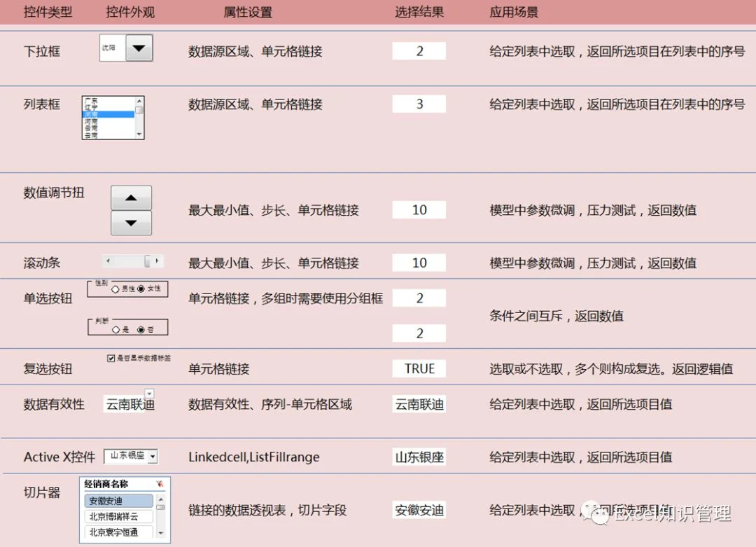
Task: Click the 链接的数据透视表，切片字段 text
Action: click(267, 510)
